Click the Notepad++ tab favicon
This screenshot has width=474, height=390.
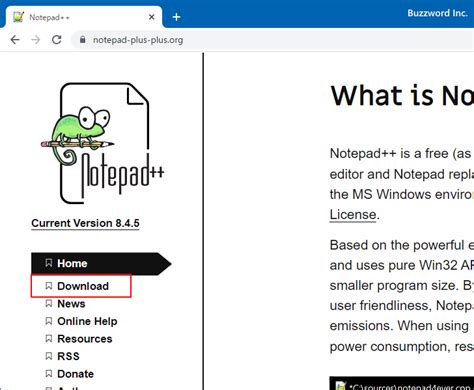point(19,17)
